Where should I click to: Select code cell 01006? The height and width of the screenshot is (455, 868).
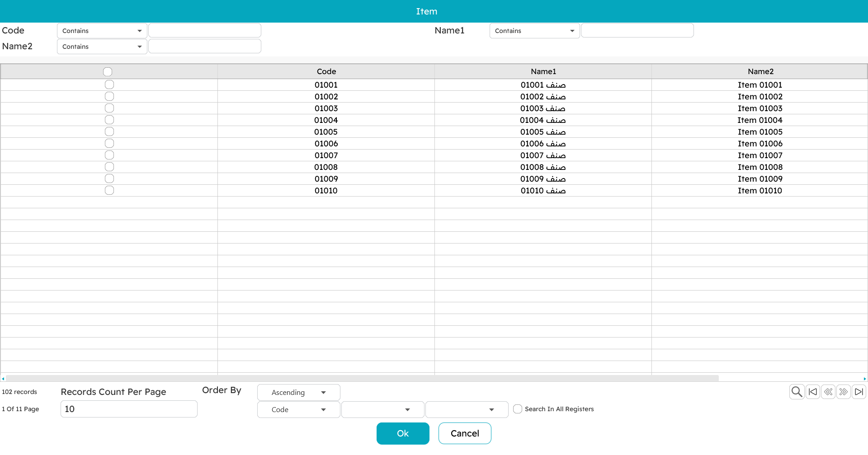326,144
